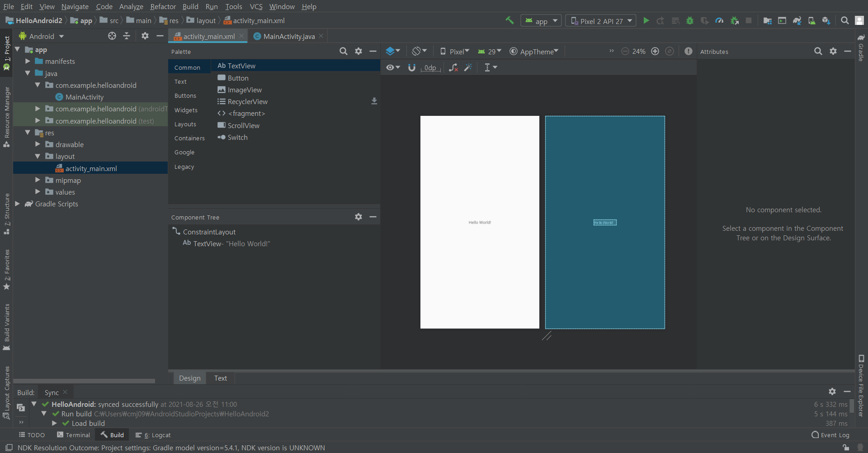
Task: Click the Search Everywhere magnifier in main toolbar
Action: click(844, 20)
